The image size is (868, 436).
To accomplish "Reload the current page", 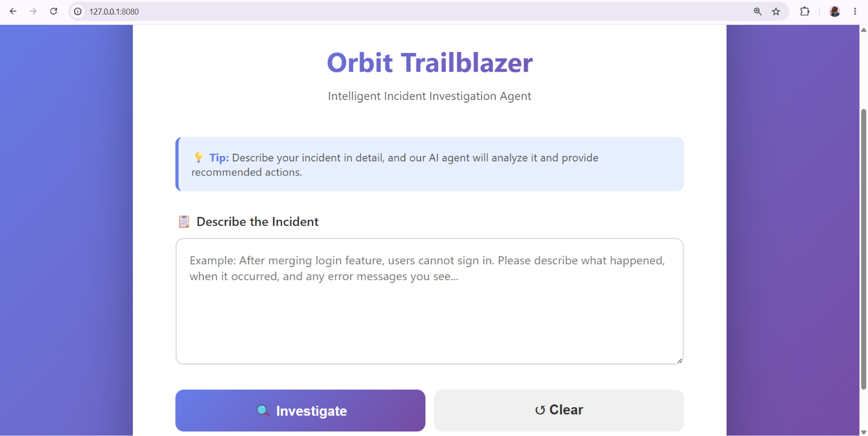I will click(54, 11).
